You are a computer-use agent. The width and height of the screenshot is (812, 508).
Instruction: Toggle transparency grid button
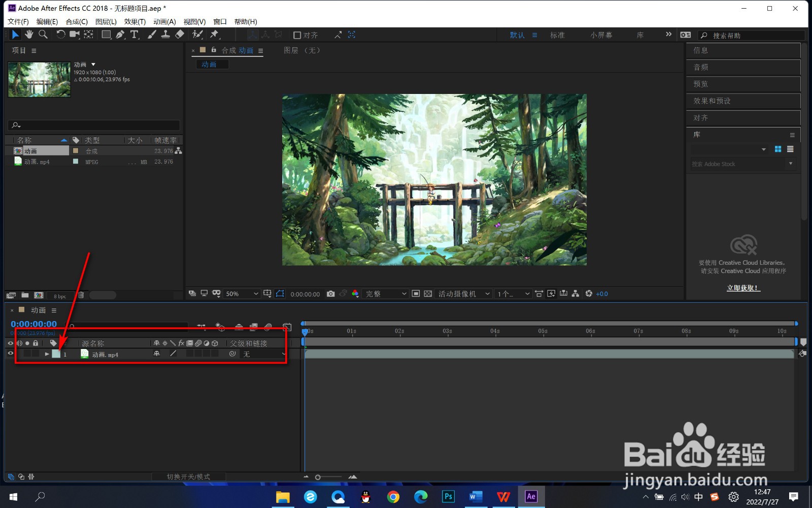coord(428,294)
